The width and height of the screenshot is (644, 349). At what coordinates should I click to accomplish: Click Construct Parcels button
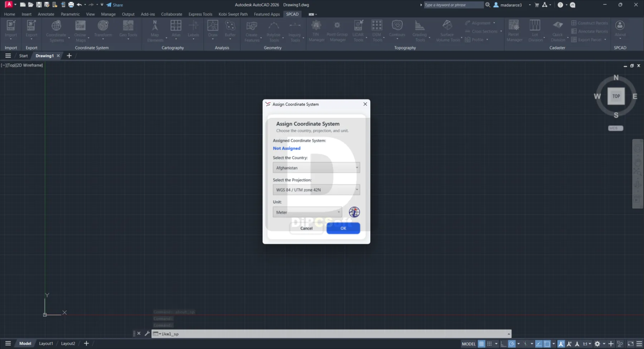click(590, 23)
